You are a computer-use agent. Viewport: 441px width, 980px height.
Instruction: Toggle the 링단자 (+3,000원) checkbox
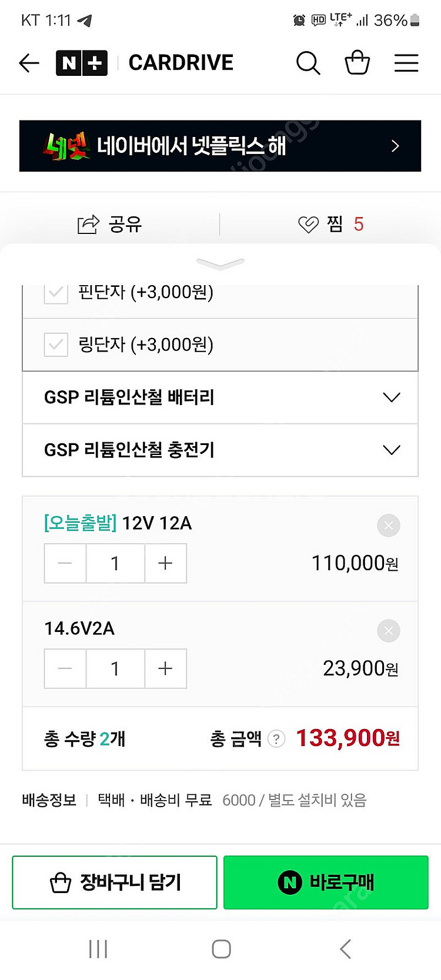coord(56,344)
